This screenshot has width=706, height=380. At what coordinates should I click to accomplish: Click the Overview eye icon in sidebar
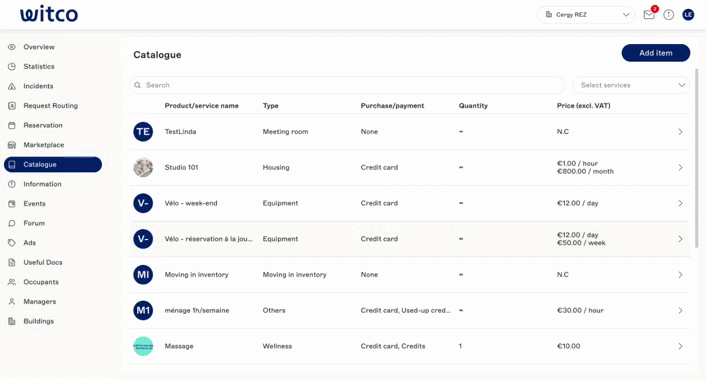12,47
